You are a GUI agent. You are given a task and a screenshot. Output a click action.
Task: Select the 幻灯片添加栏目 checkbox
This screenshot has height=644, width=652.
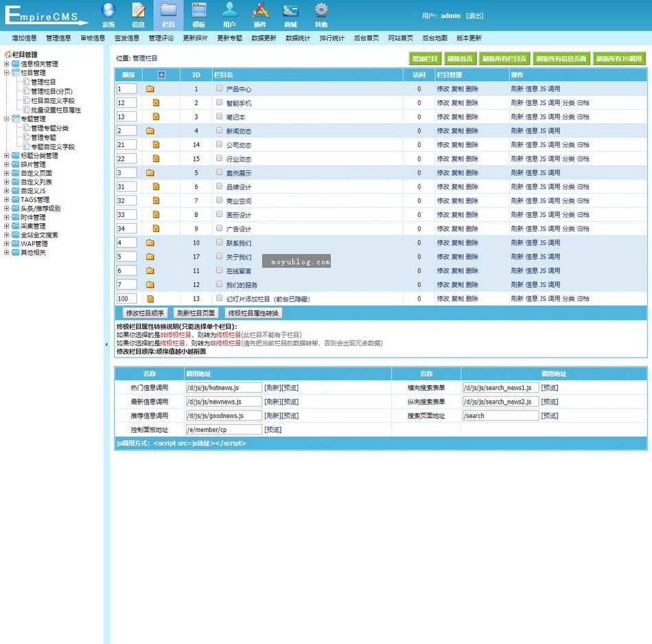point(219,298)
